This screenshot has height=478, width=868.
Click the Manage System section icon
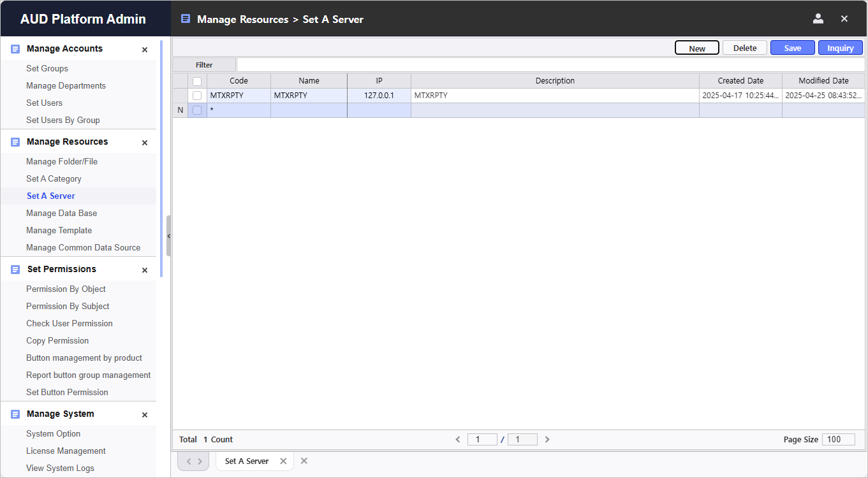click(x=15, y=414)
